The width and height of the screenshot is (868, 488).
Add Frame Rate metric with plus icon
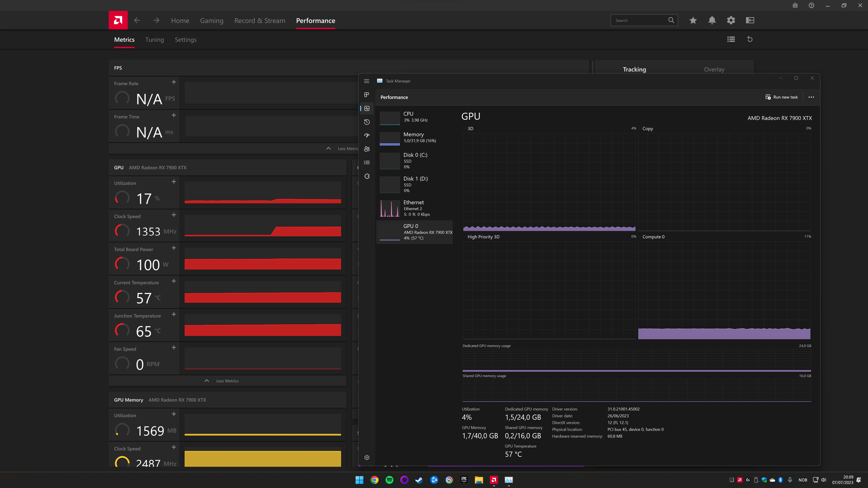tap(174, 82)
